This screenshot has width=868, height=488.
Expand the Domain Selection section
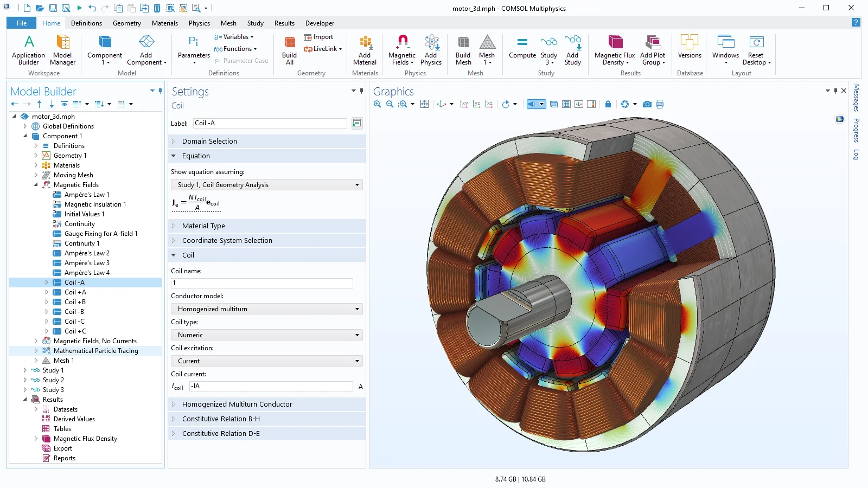[209, 142]
